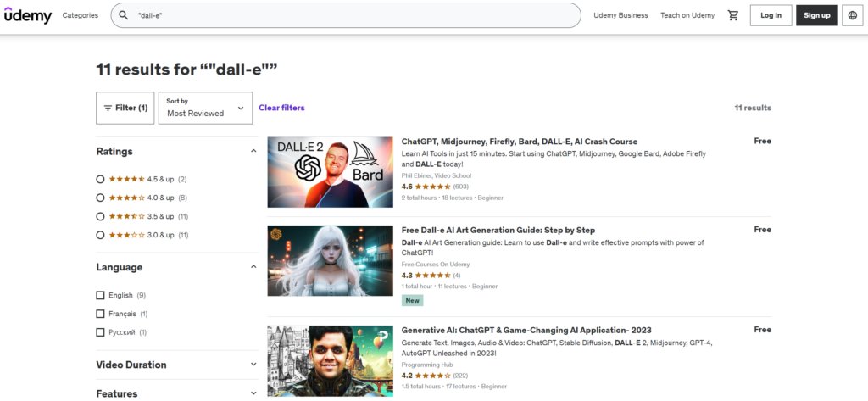Click "1 total hour · 11 lectures · Beginner" text
868x401 pixels.
pos(449,287)
